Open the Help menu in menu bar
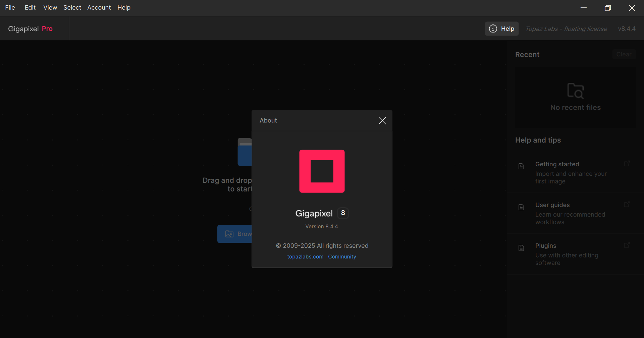Viewport: 644px width, 338px height. (124, 8)
